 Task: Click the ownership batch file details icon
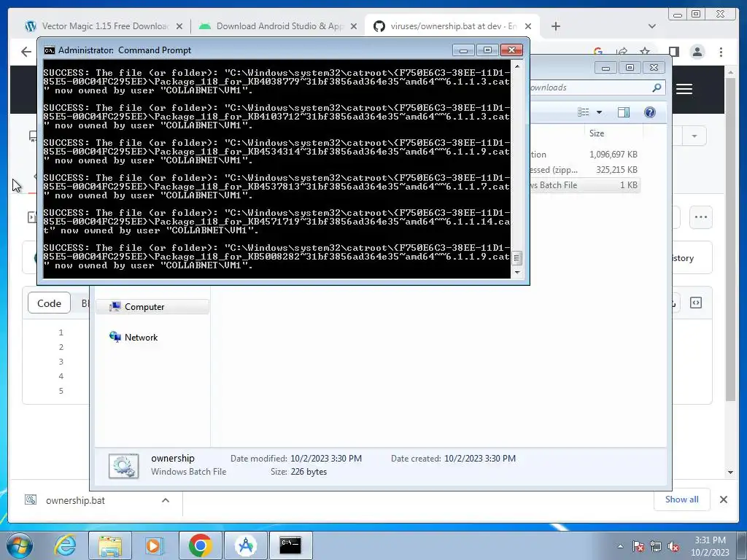123,466
